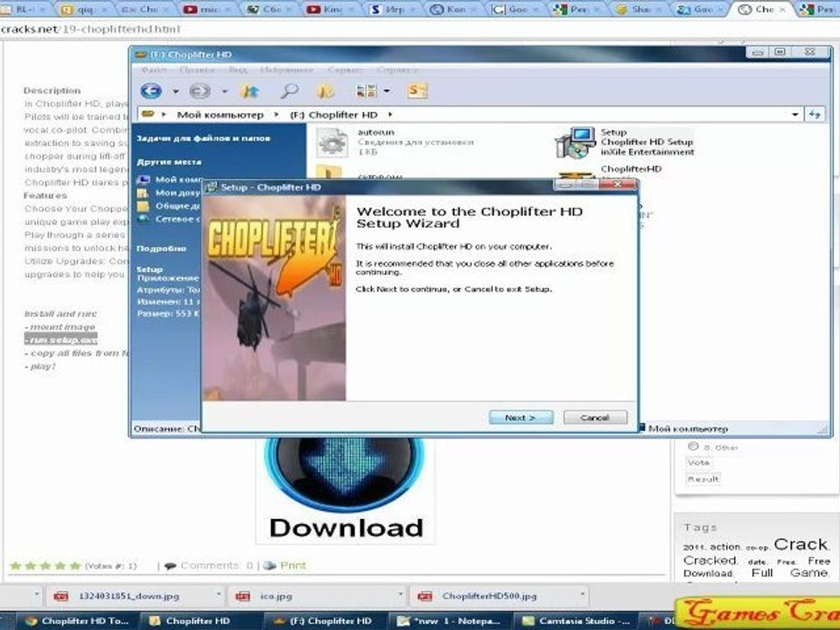This screenshot has width=840, height=630.
Task: Open the Views dropdown arrow in Explorer
Action: 386,91
